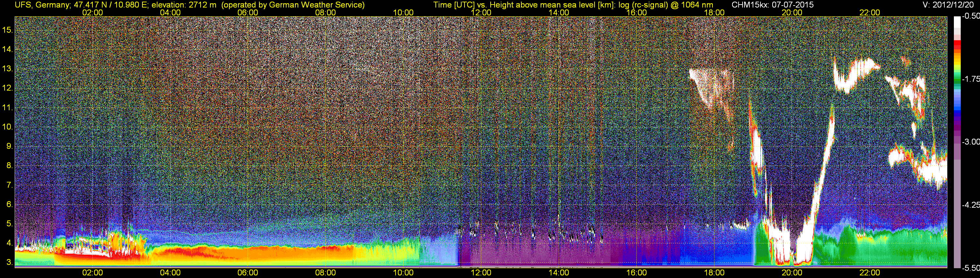
Task: Click '18:00' on the bottom time axis
Action: pyautogui.click(x=714, y=273)
